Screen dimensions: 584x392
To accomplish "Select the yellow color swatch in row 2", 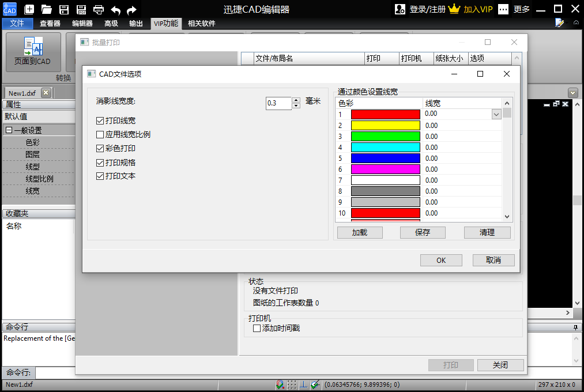I will (x=386, y=126).
